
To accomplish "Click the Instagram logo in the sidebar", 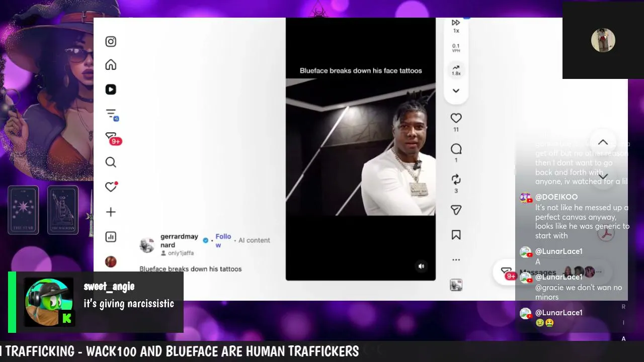I will [111, 42].
